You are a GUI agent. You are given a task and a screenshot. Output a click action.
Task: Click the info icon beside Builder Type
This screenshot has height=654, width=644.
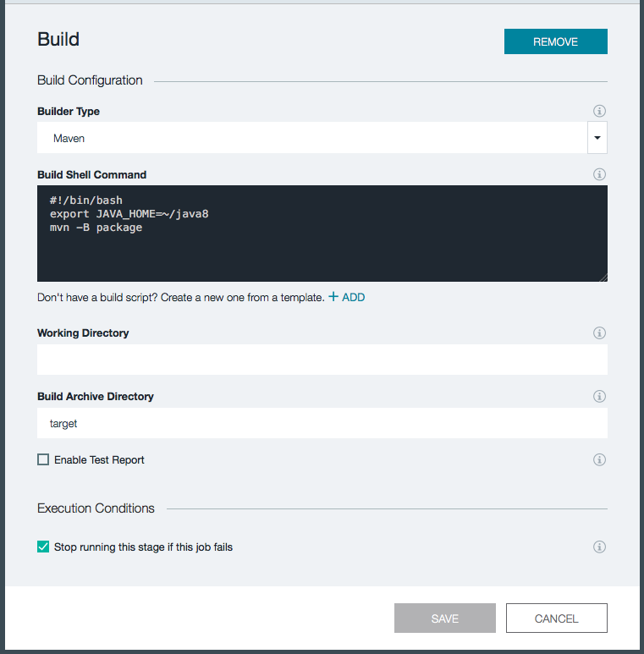(599, 111)
